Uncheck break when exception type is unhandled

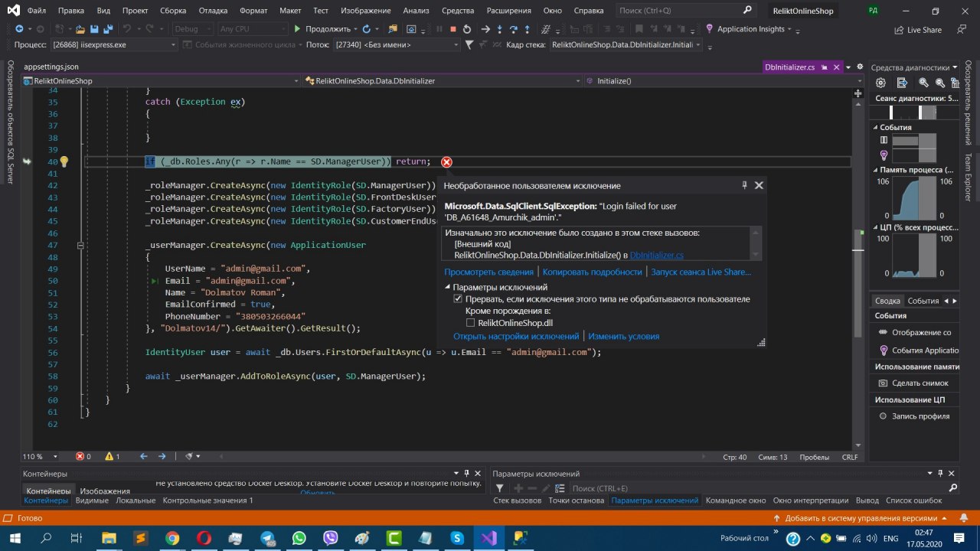(x=459, y=299)
